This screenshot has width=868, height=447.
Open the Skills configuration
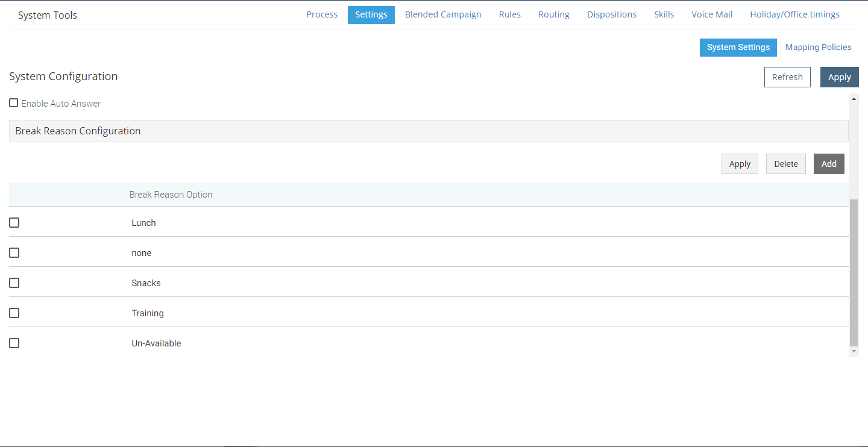coord(664,14)
